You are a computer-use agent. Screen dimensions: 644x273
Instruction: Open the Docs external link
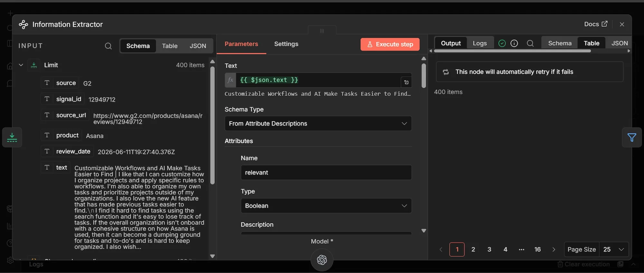tap(596, 24)
